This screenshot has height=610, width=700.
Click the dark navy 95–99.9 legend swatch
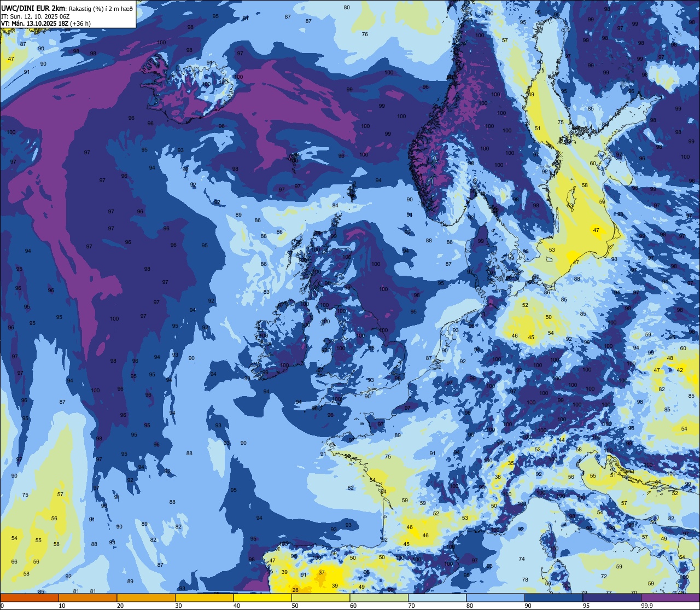coord(612,598)
